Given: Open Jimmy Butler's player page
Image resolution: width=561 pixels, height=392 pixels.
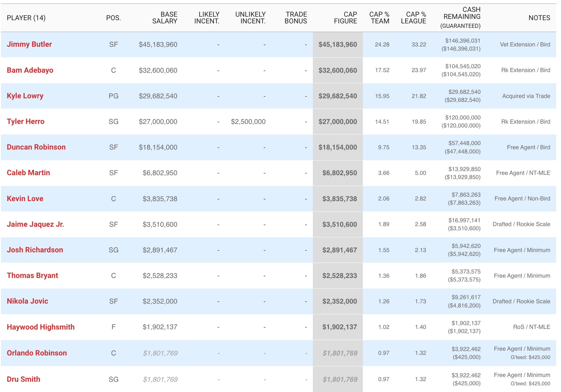Looking at the screenshot, I should (29, 44).
